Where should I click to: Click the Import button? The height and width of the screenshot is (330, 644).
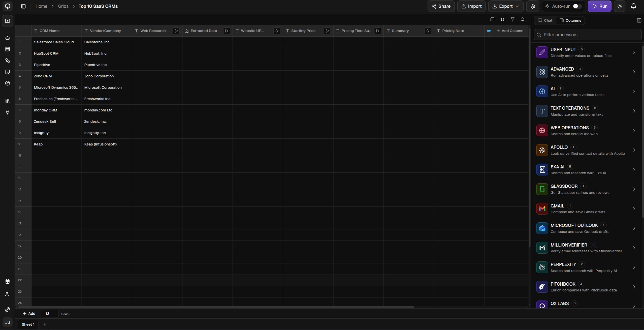pos(471,6)
